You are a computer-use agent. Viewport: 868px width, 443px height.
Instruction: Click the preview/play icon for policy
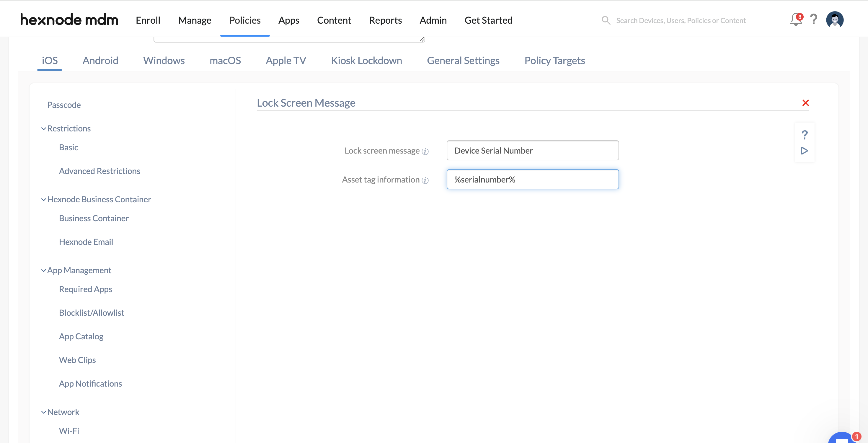pos(804,150)
